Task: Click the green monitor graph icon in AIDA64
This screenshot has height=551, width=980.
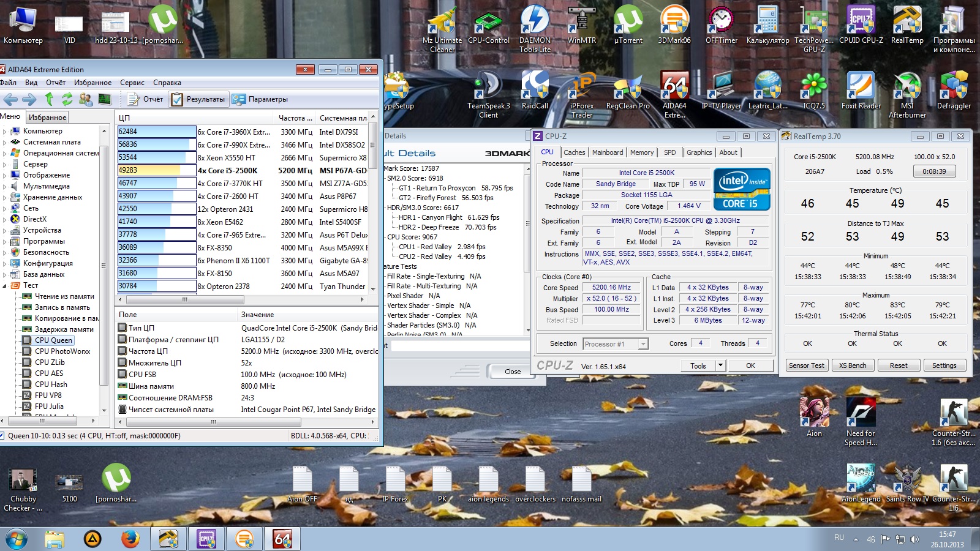Action: [x=105, y=99]
